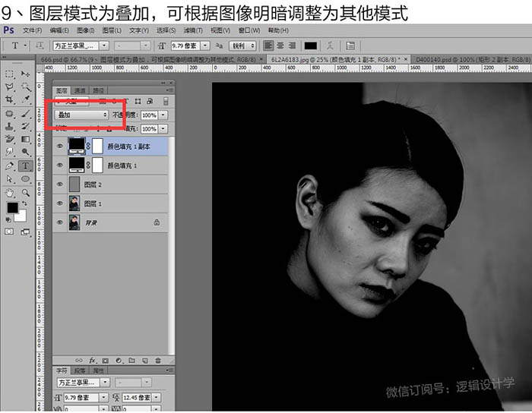Viewport: 532px width, 413px height.
Task: Center align text in options bar
Action: point(280,46)
